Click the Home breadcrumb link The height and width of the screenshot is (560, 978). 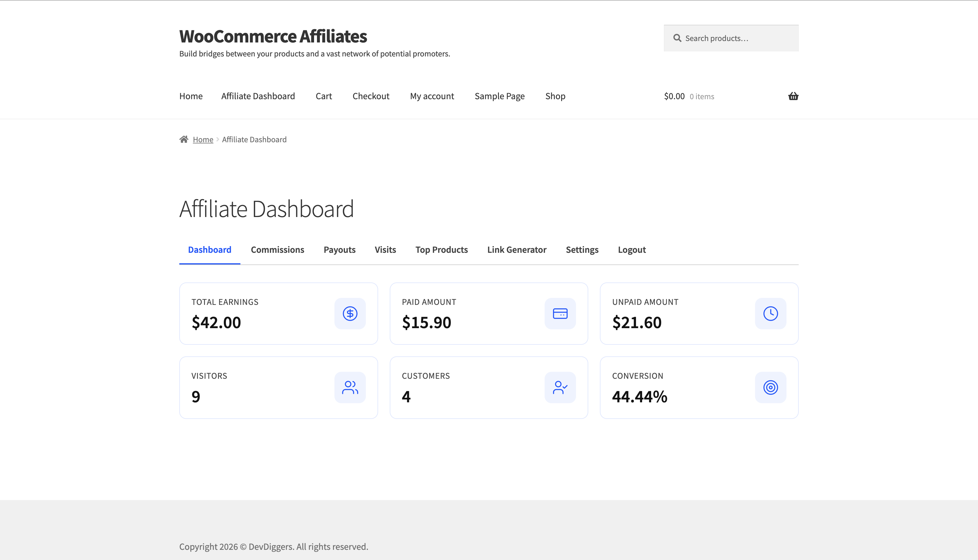tap(203, 139)
